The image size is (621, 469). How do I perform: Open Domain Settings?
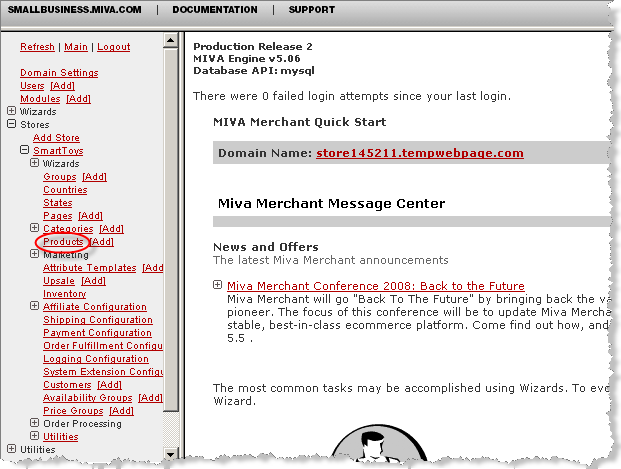59,73
